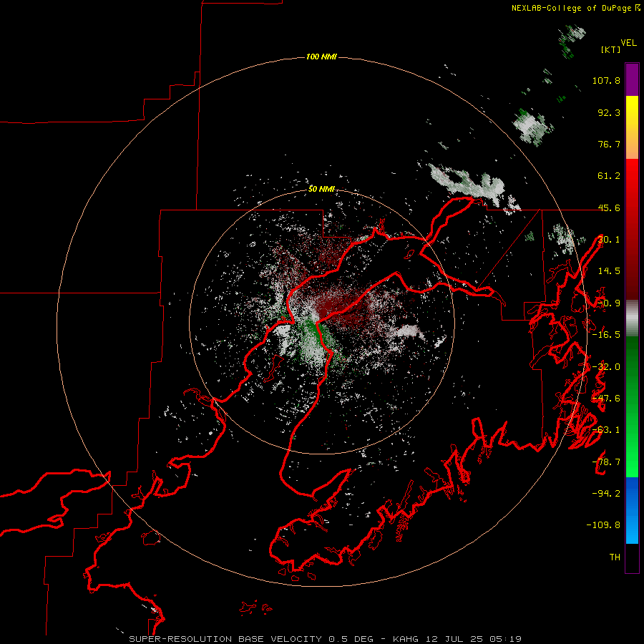Click the -16.5 legend value
This screenshot has width=644, height=644.
[606, 334]
